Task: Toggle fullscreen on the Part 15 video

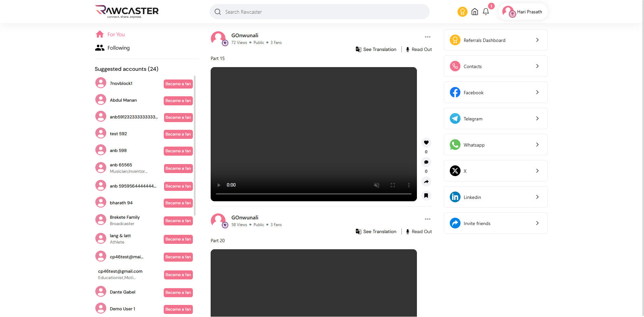Action: (x=392, y=185)
